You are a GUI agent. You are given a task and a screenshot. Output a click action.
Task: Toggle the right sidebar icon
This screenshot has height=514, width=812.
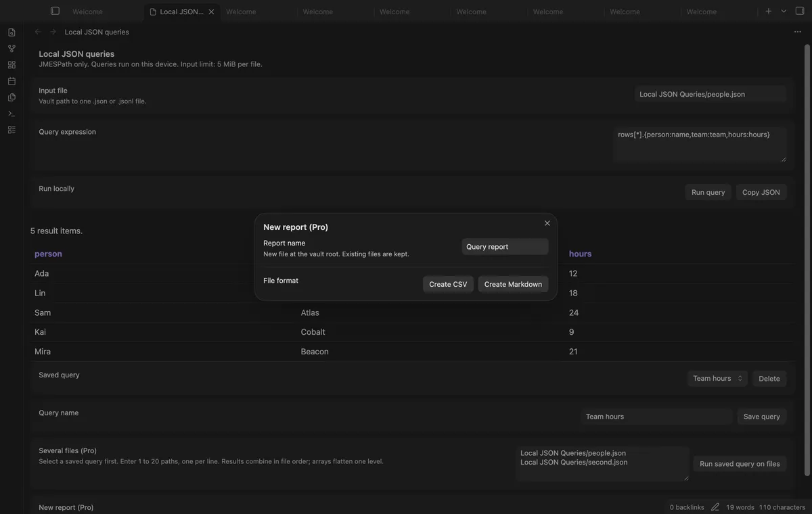click(x=800, y=11)
